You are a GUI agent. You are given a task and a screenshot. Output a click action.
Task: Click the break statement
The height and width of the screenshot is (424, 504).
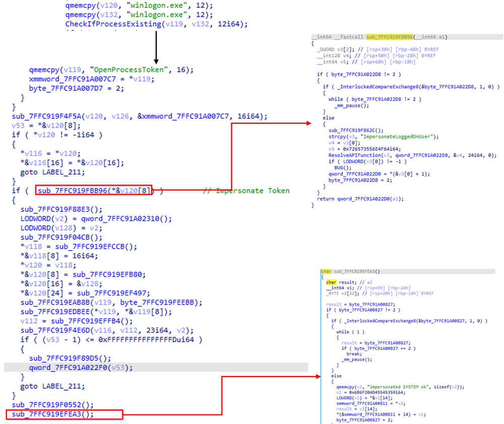click(354, 354)
